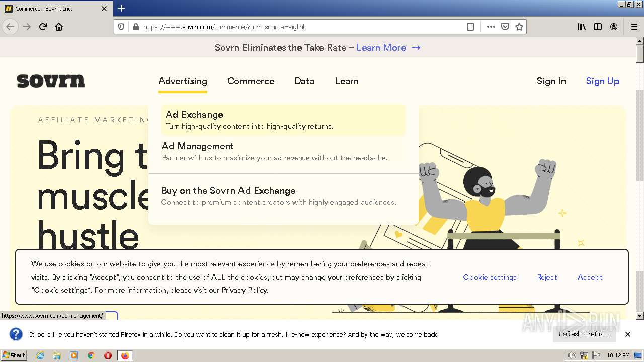Open Chrome from taskbar
This screenshot has height=362, width=644.
[91, 355]
